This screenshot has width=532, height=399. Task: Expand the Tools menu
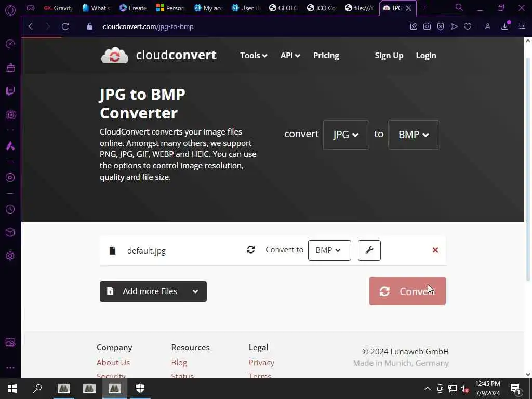[254, 55]
